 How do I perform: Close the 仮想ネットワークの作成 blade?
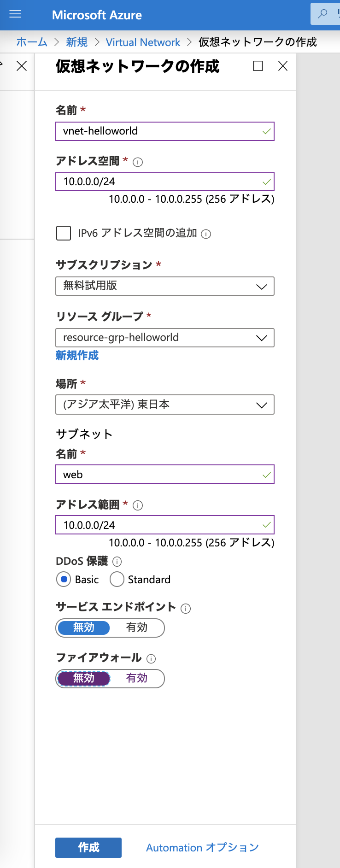tap(283, 66)
